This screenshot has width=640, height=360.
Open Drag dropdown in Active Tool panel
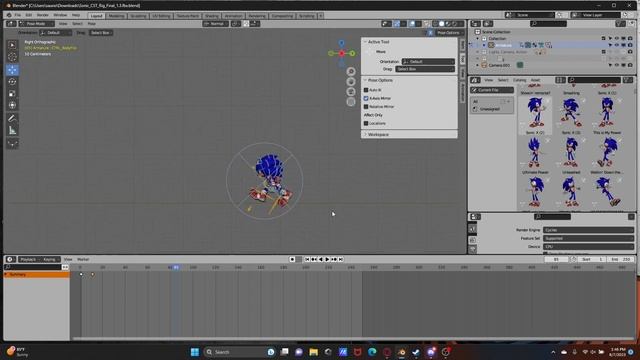tap(424, 69)
